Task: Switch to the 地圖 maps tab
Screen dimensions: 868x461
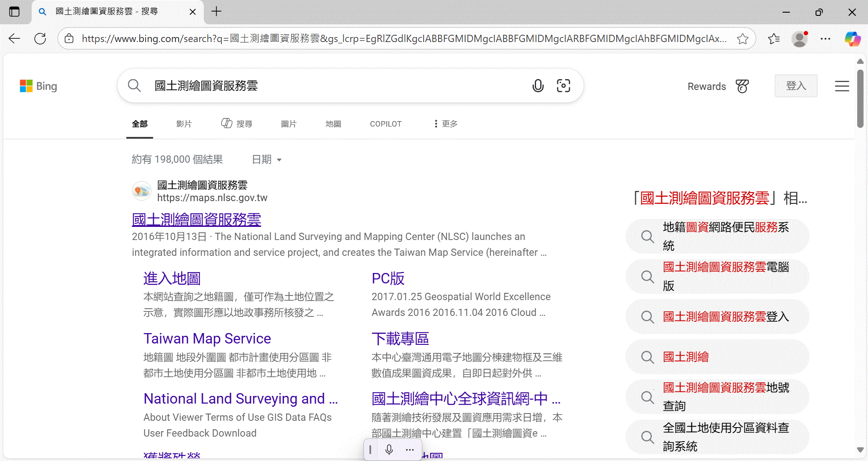Action: [x=333, y=124]
